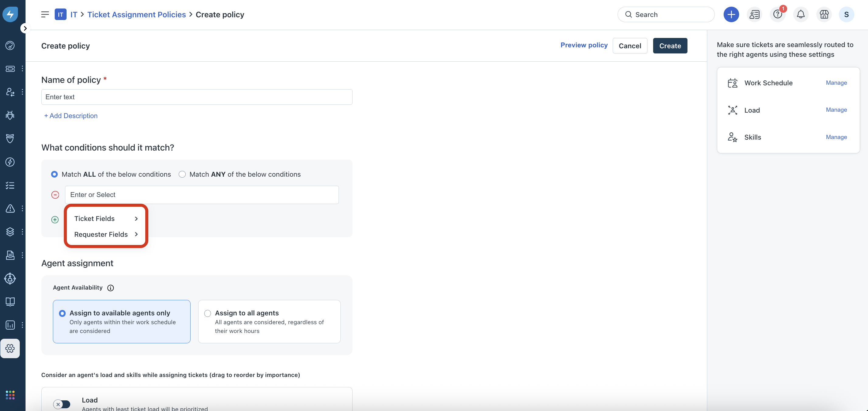Select Match ANY of the below conditions
The width and height of the screenshot is (868, 411).
pos(182,174)
